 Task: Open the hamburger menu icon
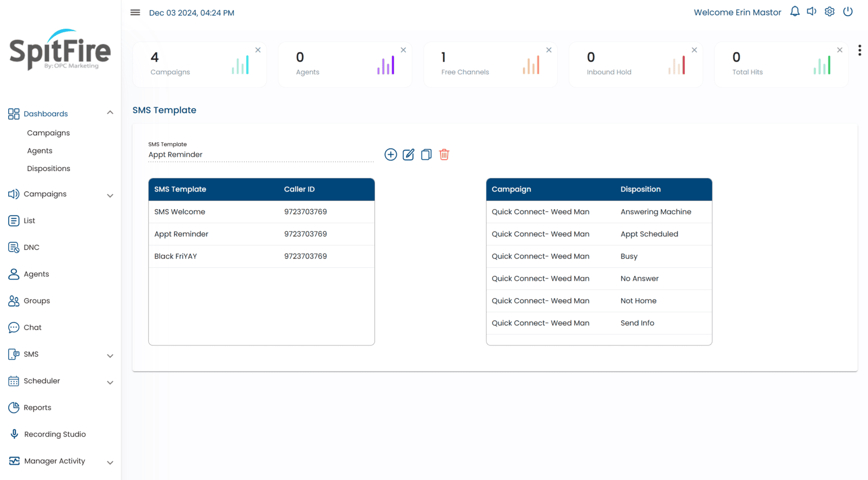[135, 12]
